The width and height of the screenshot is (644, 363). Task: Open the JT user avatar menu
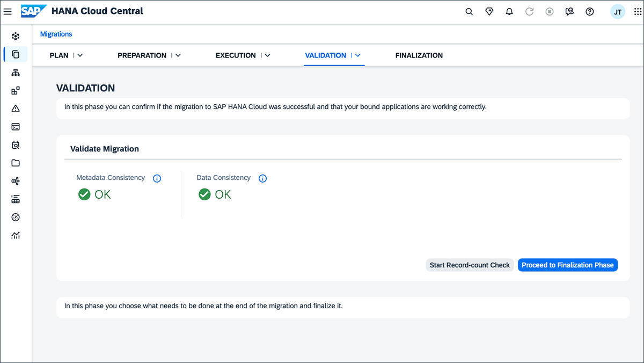coord(618,12)
